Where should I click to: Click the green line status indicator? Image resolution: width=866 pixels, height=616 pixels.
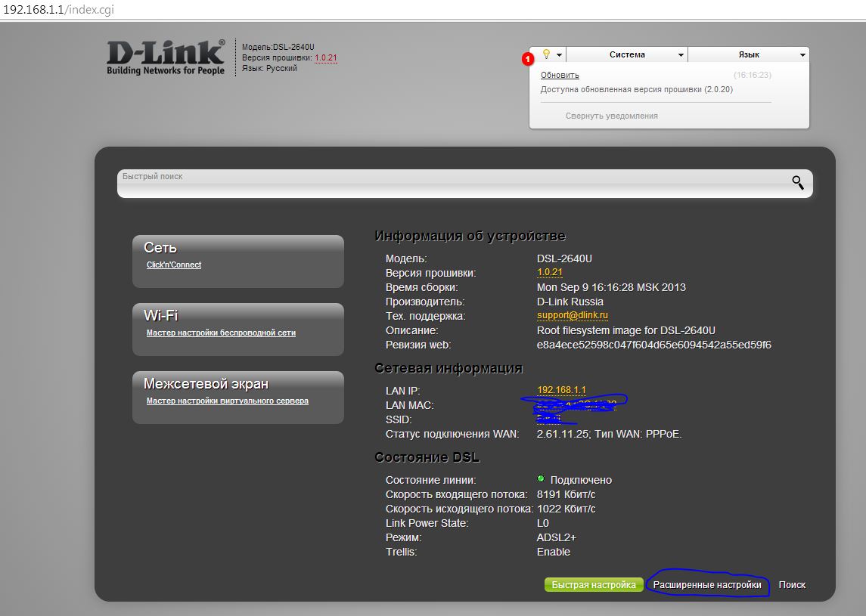click(x=541, y=478)
